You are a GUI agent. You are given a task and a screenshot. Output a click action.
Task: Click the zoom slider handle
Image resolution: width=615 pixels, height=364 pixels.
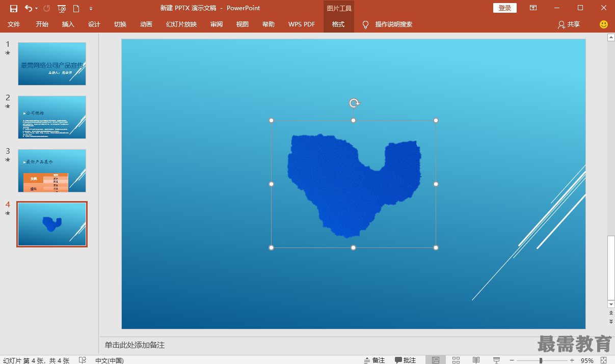pos(541,360)
